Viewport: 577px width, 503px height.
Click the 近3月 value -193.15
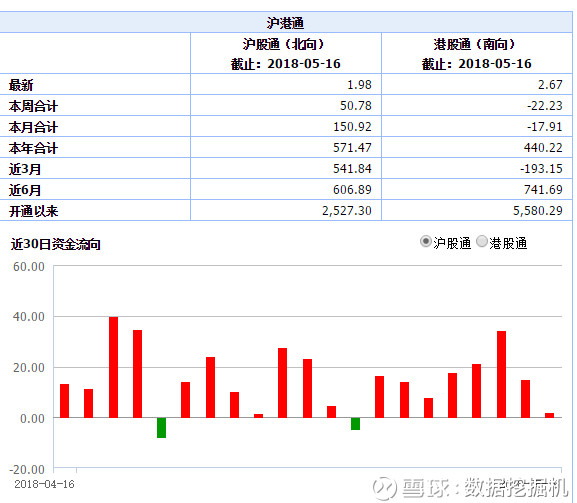(x=541, y=169)
